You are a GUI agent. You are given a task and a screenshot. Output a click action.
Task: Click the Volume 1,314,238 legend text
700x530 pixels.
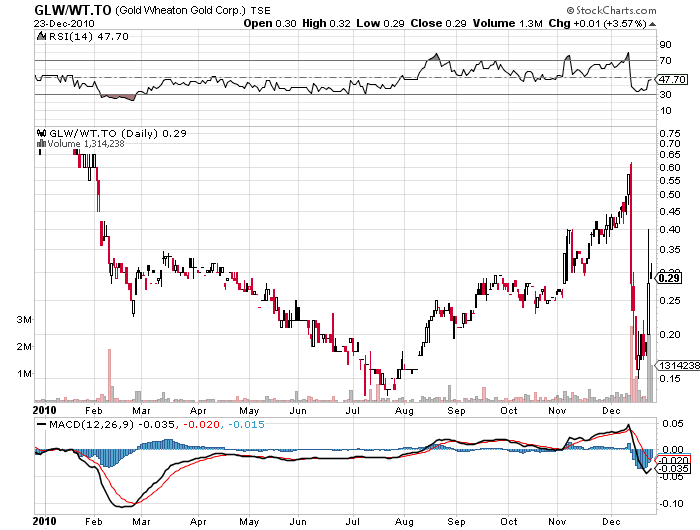coord(86,144)
